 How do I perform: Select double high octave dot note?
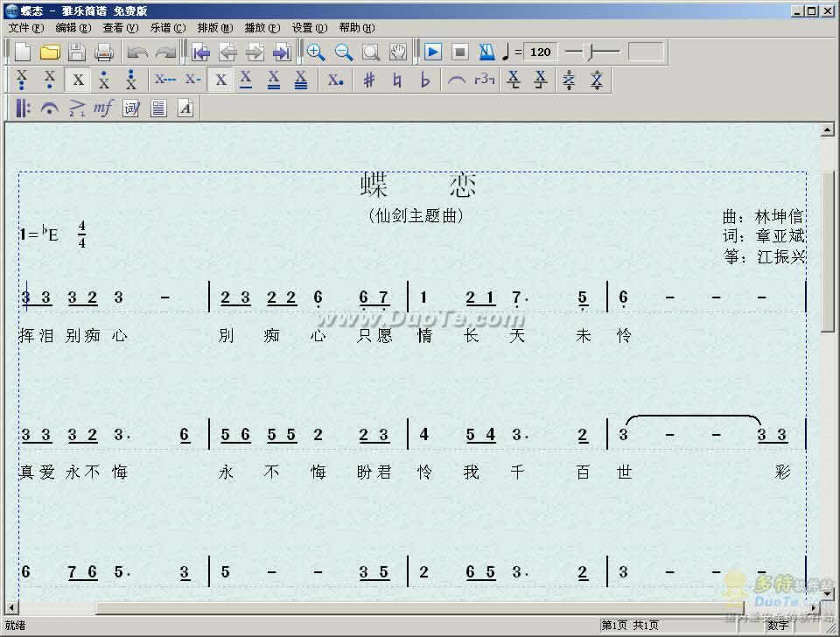[130, 80]
